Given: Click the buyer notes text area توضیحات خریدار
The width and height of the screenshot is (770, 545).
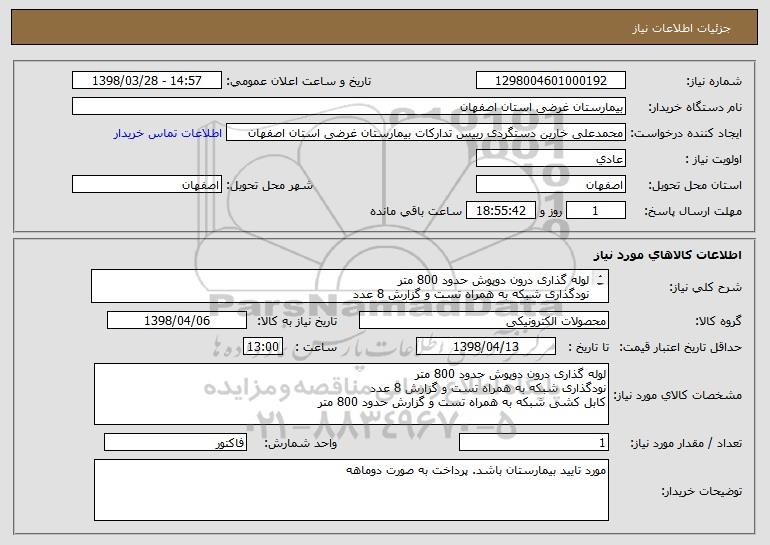Looking at the screenshot, I should tap(351, 490).
